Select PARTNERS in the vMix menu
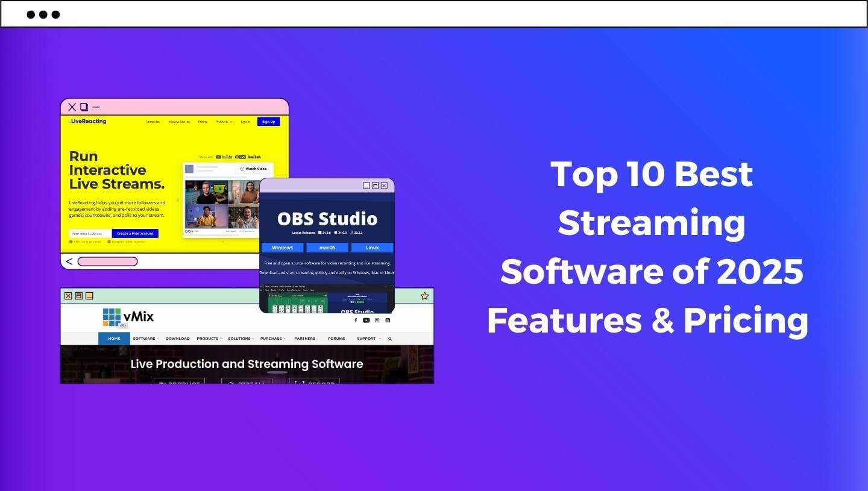Screen dimensions: 868x491 [x=304, y=339]
